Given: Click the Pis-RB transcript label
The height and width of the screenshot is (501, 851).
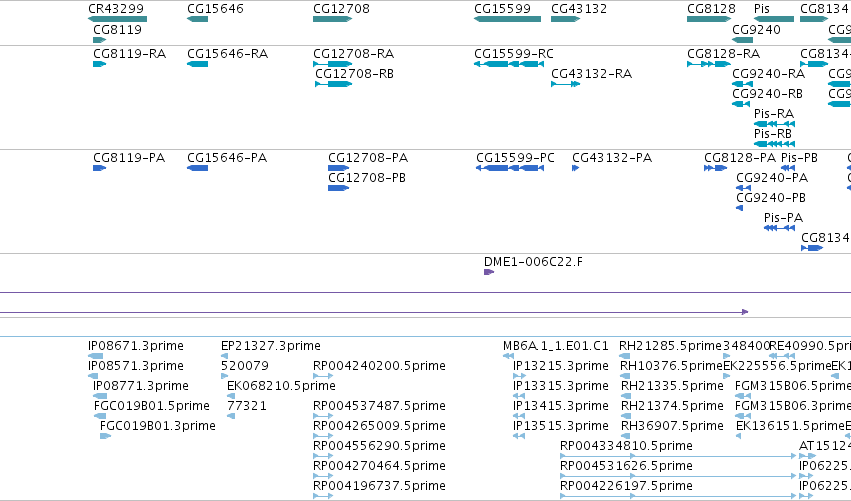Looking at the screenshot, I should click(773, 133).
